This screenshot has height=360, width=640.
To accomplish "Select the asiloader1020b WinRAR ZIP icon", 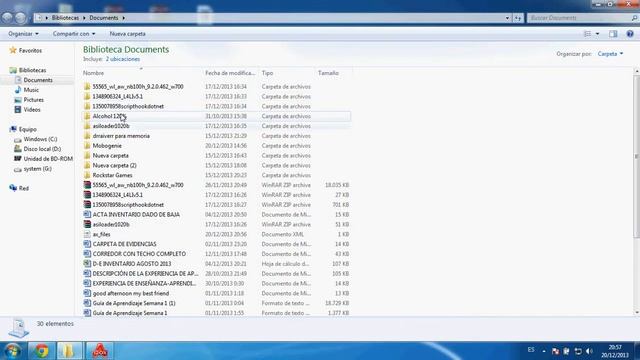I will 87,224.
